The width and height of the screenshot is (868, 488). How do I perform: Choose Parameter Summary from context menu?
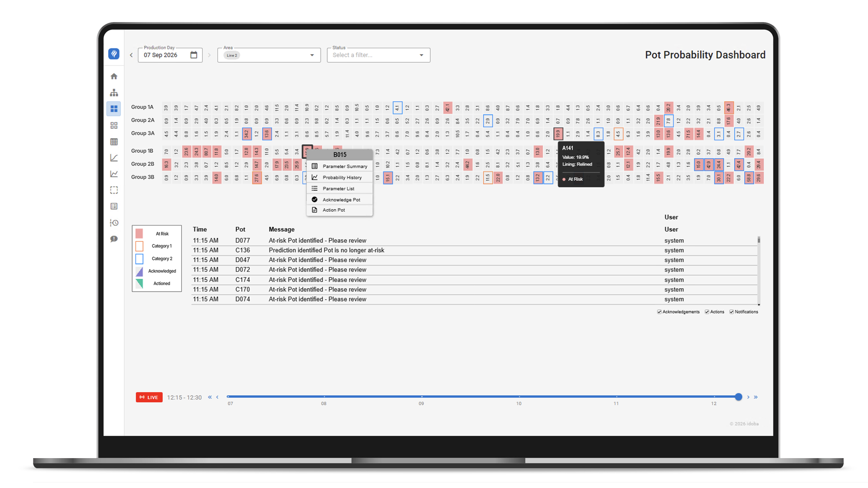coord(340,166)
